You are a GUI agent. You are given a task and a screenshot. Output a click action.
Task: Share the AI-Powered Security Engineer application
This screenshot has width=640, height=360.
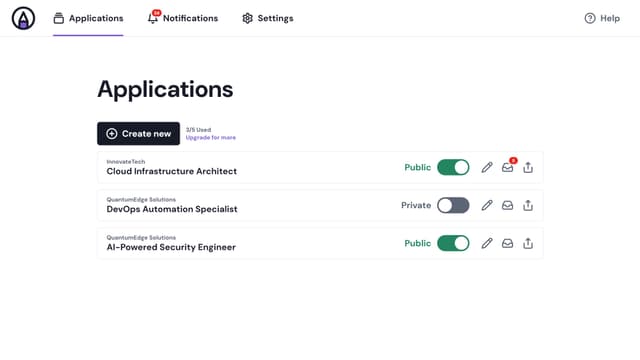[528, 243]
